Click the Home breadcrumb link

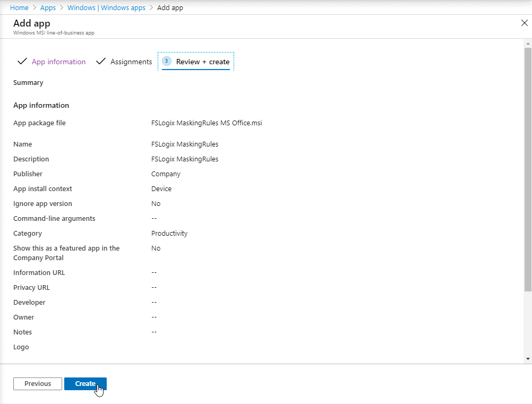coord(19,8)
